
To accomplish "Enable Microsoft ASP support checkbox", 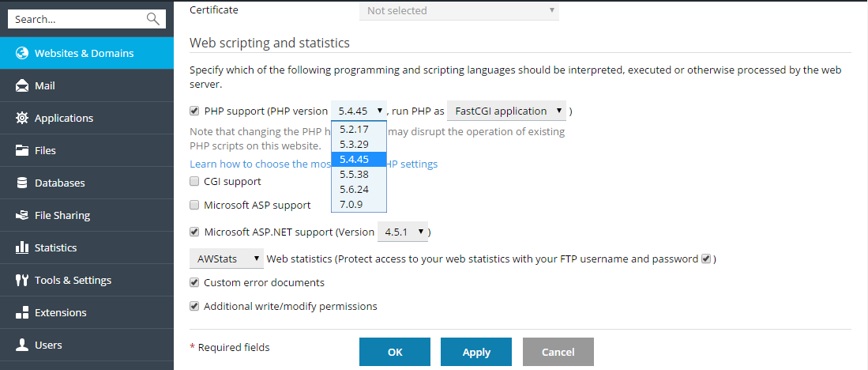I will 194,205.
